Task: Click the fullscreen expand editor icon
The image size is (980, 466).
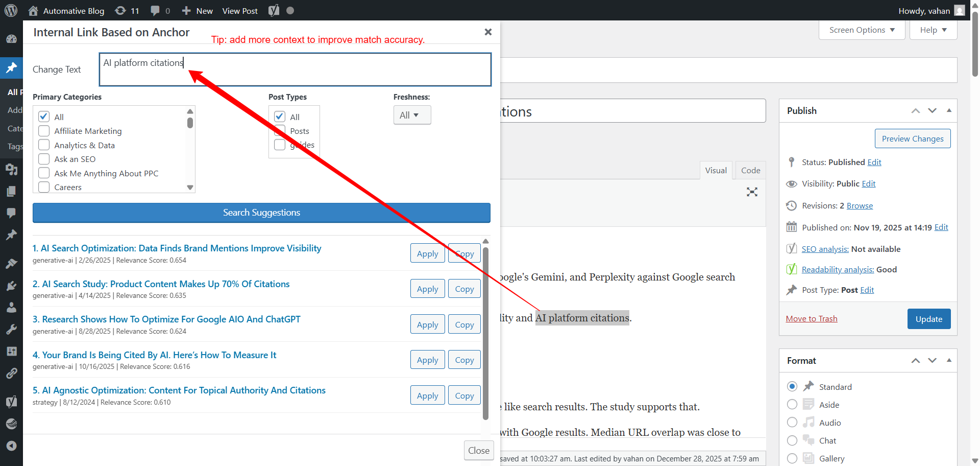Action: [752, 192]
